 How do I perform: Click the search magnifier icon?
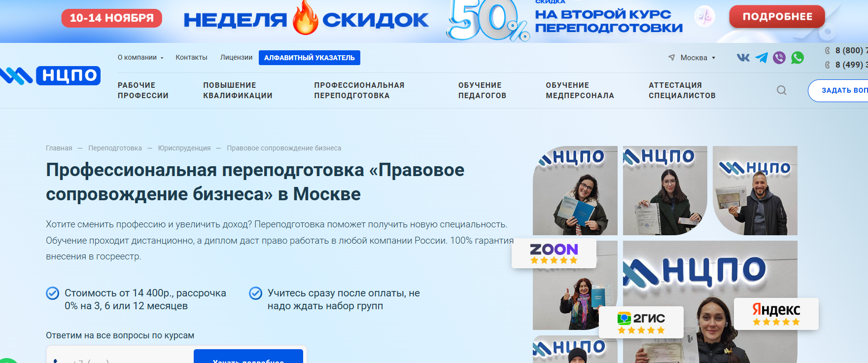coord(781,90)
